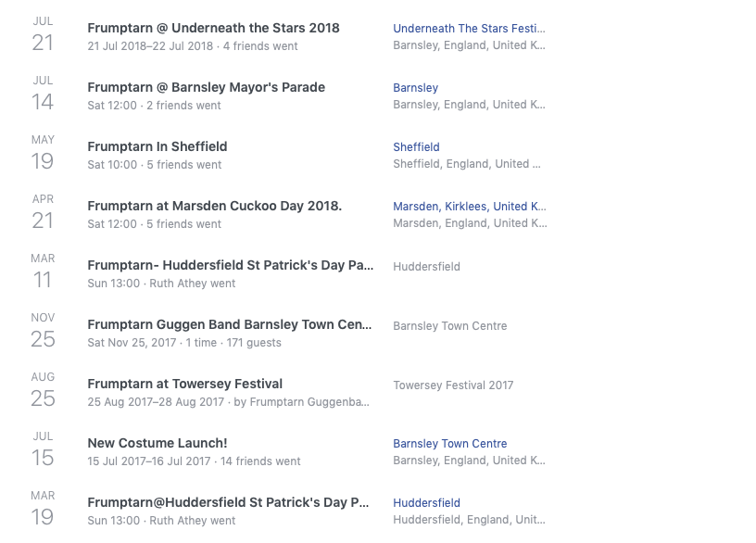Screen dimensions: 756x543
Task: Open Frumptarn @ Underneath the Stars 2018 event
Action: coord(213,28)
